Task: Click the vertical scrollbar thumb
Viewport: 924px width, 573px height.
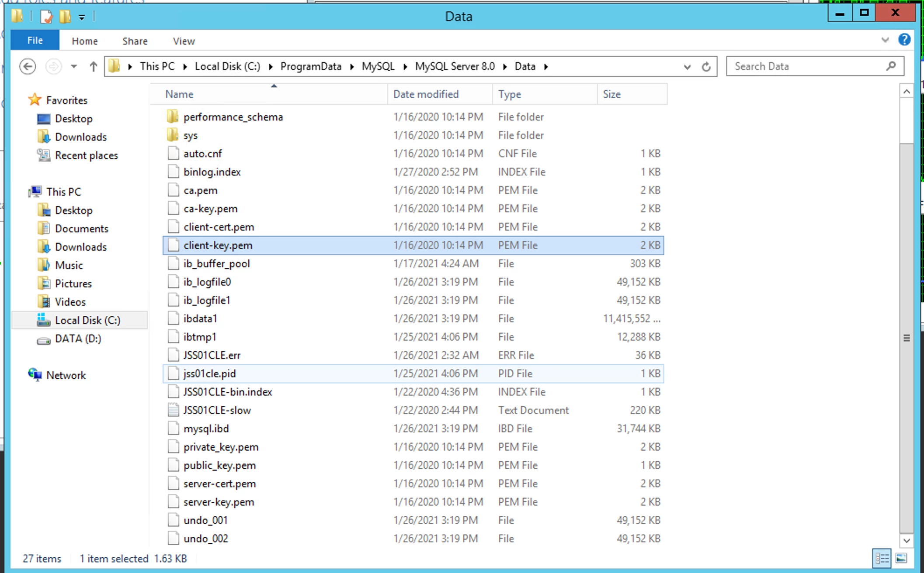Action: (x=907, y=338)
